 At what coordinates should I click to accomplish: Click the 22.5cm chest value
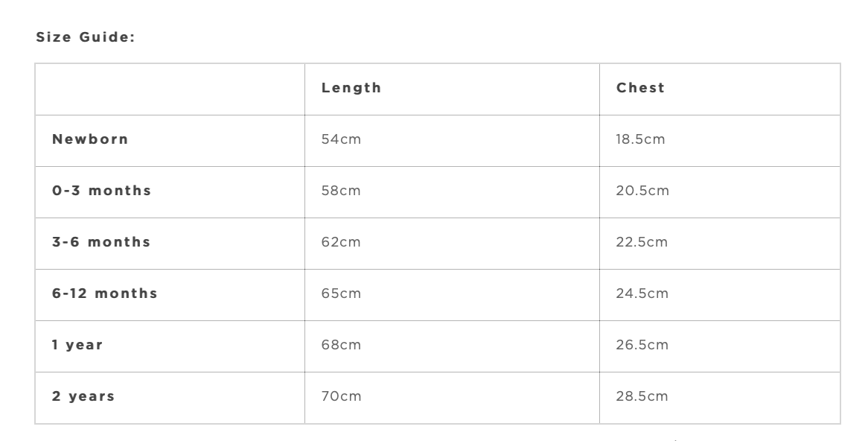(642, 242)
